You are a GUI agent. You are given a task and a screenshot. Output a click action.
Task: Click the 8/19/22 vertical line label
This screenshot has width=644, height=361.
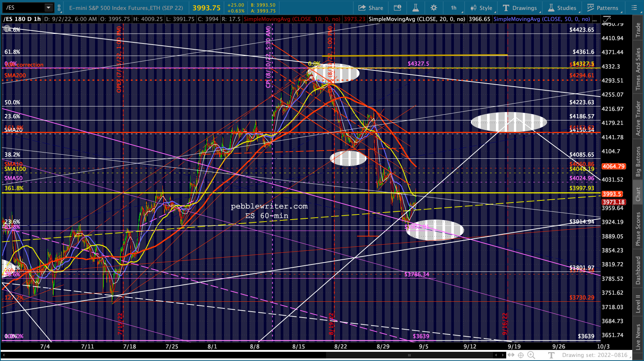point(331,324)
